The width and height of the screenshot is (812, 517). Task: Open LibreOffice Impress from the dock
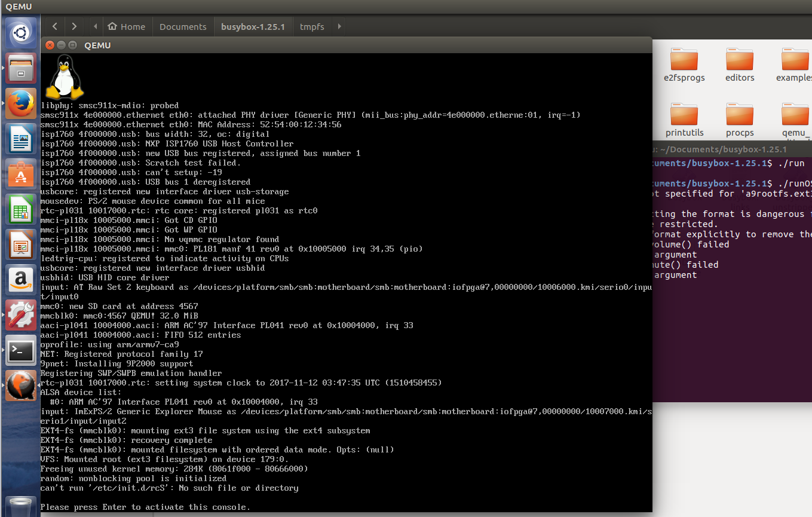pos(22,244)
